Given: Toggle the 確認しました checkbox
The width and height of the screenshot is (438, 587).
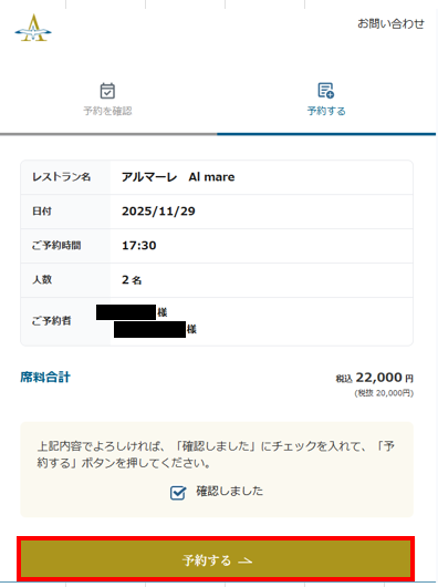Looking at the screenshot, I should point(178,493).
